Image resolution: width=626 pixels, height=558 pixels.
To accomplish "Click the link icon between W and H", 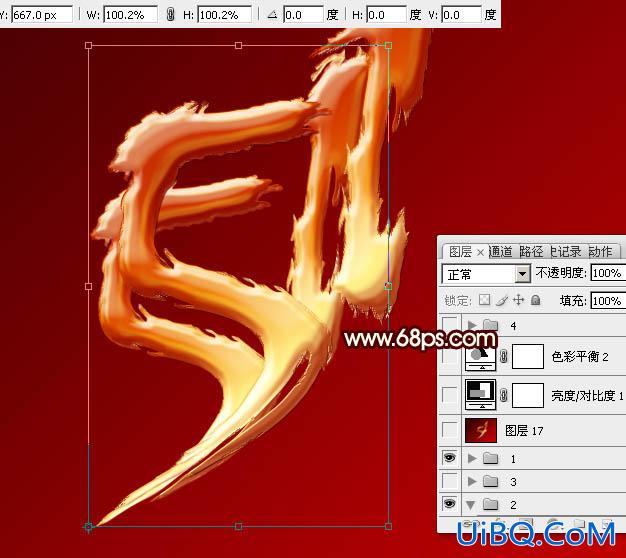I will click(170, 15).
